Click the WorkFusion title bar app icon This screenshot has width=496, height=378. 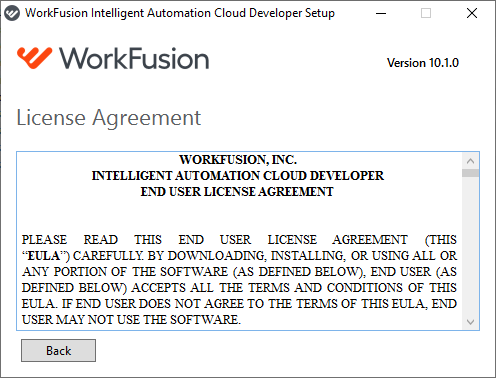pyautogui.click(x=12, y=13)
